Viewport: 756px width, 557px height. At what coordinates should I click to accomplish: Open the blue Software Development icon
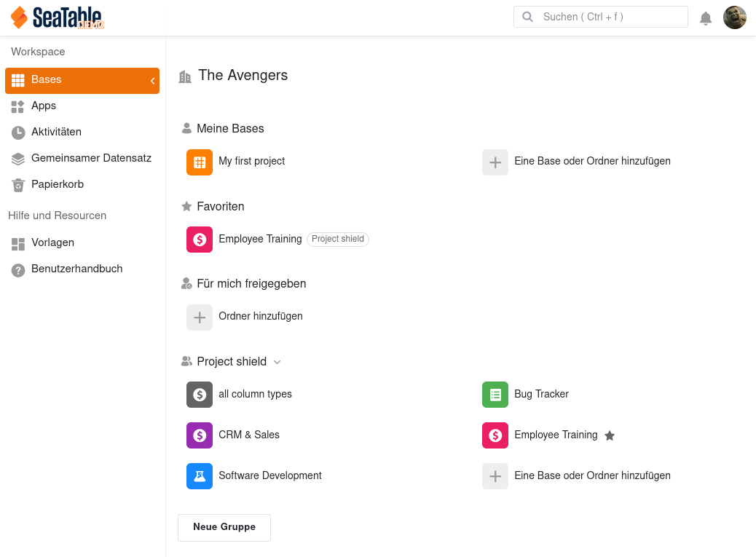click(200, 476)
